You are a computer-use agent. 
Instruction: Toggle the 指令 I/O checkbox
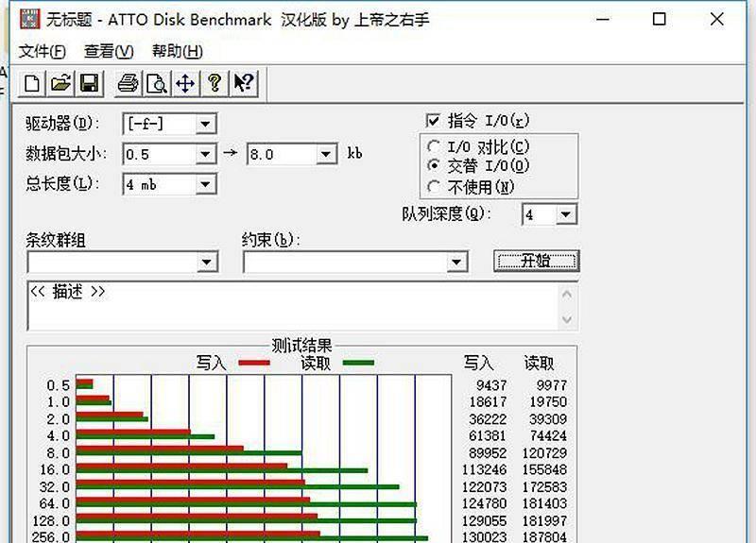coord(433,121)
